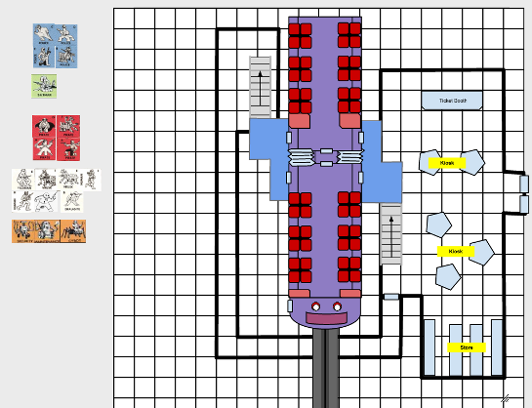The width and height of the screenshot is (532, 408).
Task: Select the rightmost shelf in the Store
Action: pos(497,347)
